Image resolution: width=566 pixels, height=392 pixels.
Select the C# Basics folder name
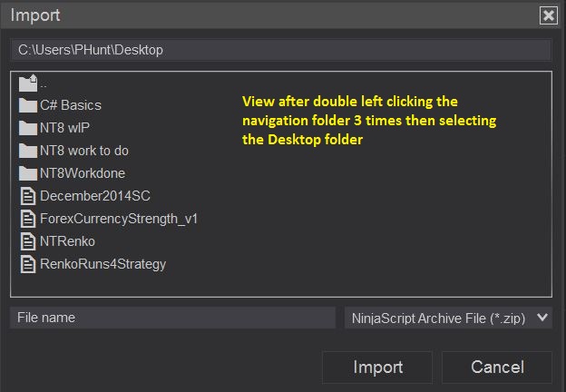point(71,105)
